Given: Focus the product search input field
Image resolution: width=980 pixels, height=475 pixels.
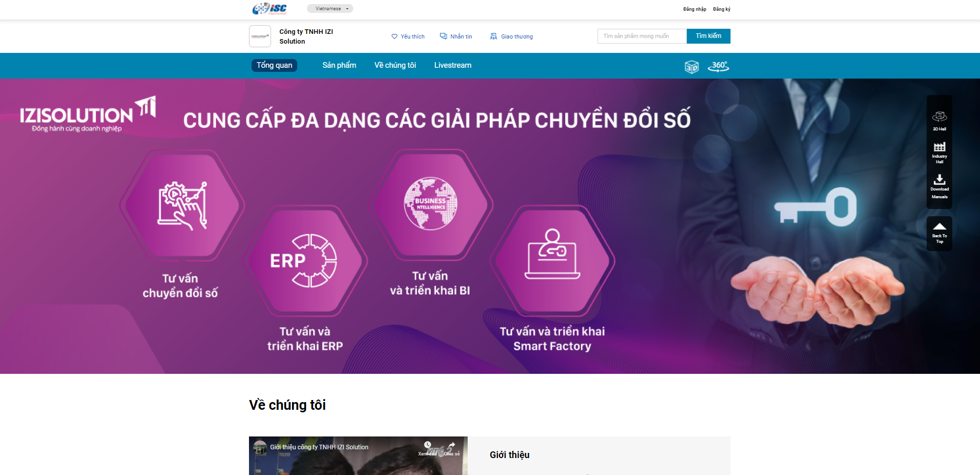Looking at the screenshot, I should pos(642,36).
